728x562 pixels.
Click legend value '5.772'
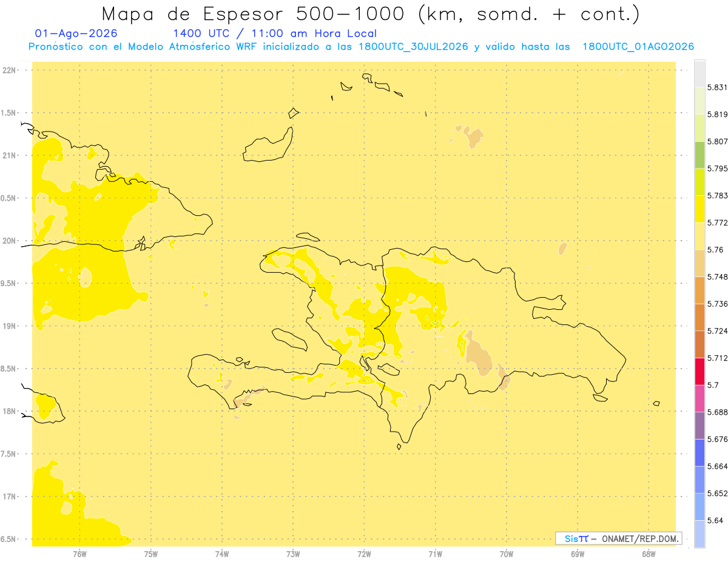point(717,222)
